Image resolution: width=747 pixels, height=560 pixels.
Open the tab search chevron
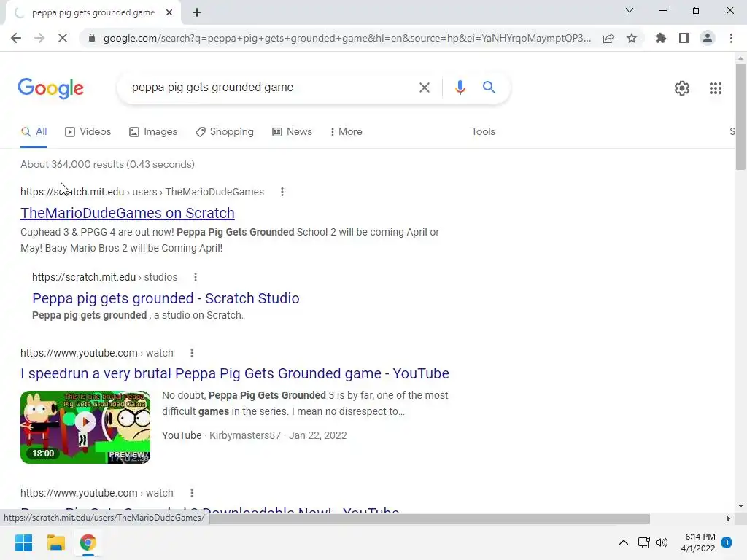pyautogui.click(x=630, y=10)
